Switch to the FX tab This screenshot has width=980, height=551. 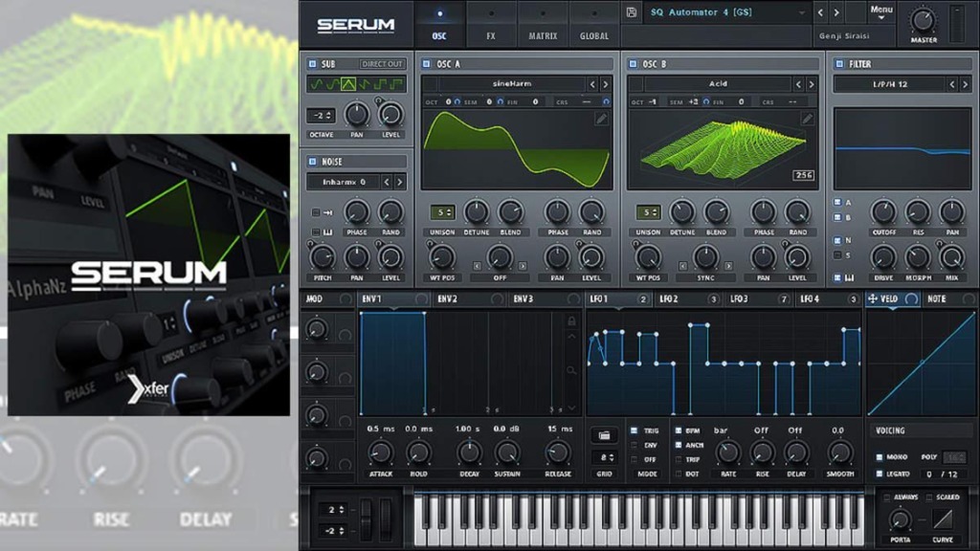click(x=491, y=25)
